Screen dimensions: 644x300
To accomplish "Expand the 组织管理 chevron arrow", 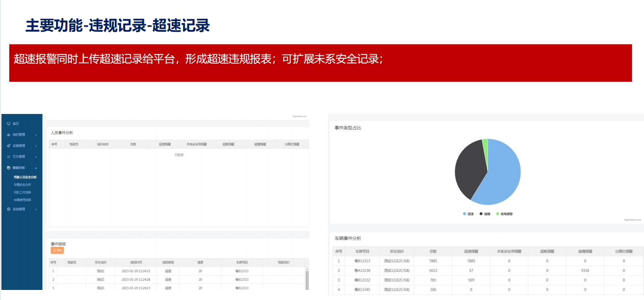I will click(36, 135).
